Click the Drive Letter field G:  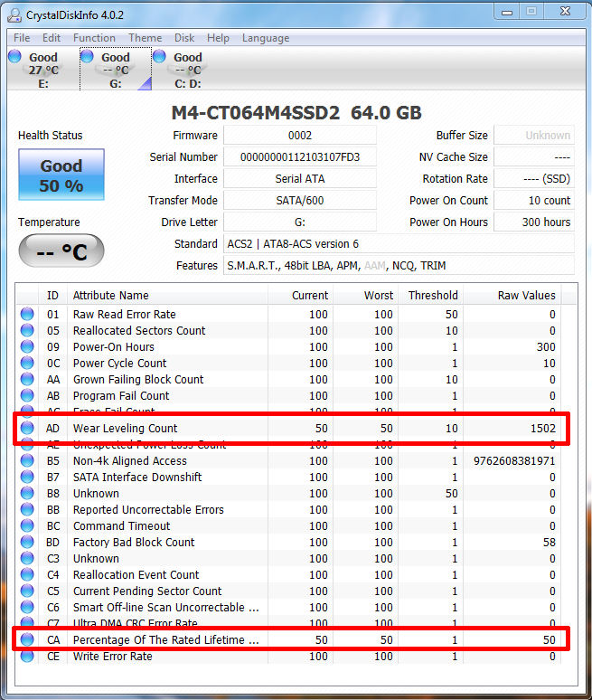point(300,222)
